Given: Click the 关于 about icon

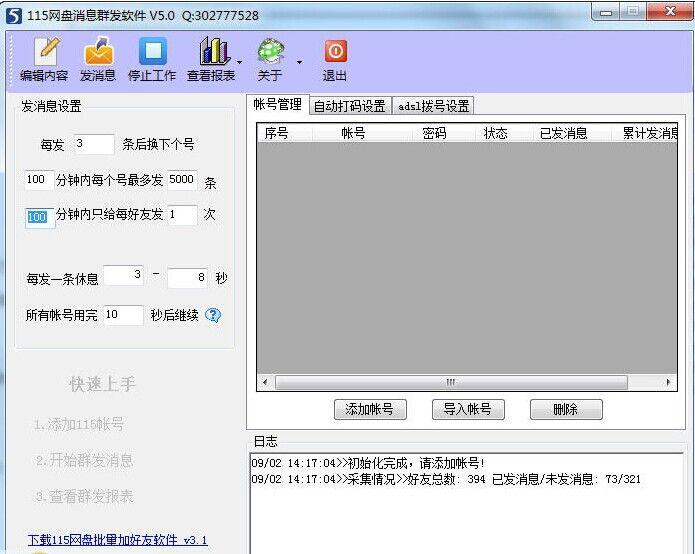Looking at the screenshot, I should click(x=270, y=51).
